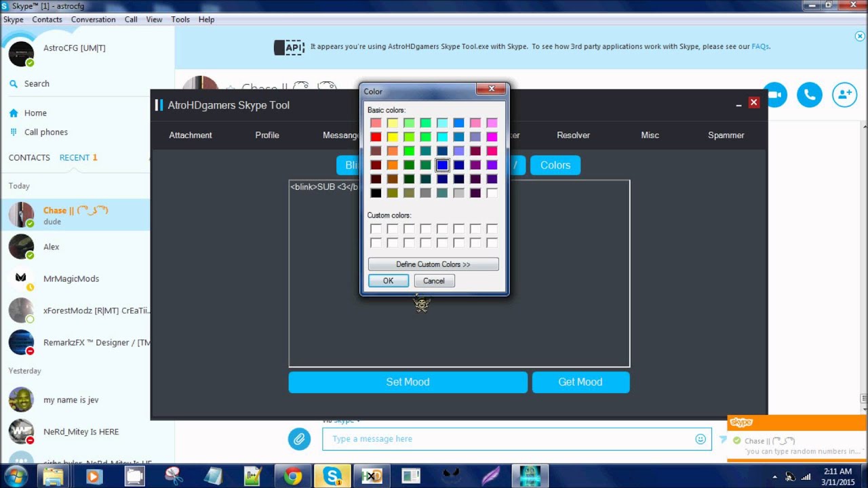Click MrMagicMods contact avatar
This screenshot has height=488, width=868.
click(21, 279)
